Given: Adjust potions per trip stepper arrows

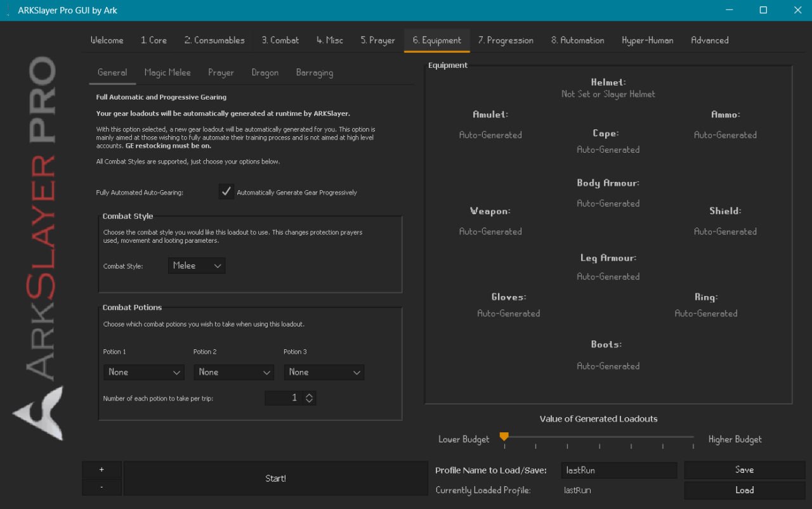Looking at the screenshot, I should (x=310, y=398).
